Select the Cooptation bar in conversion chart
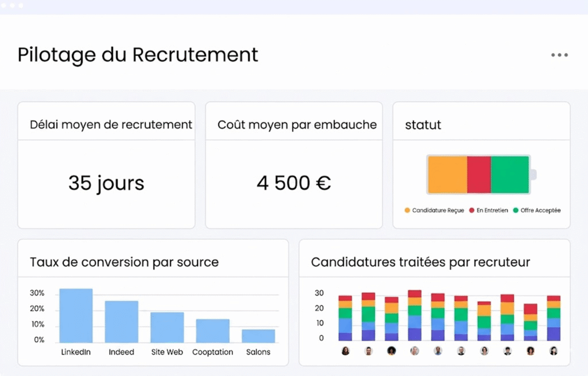588x376 pixels. point(212,331)
